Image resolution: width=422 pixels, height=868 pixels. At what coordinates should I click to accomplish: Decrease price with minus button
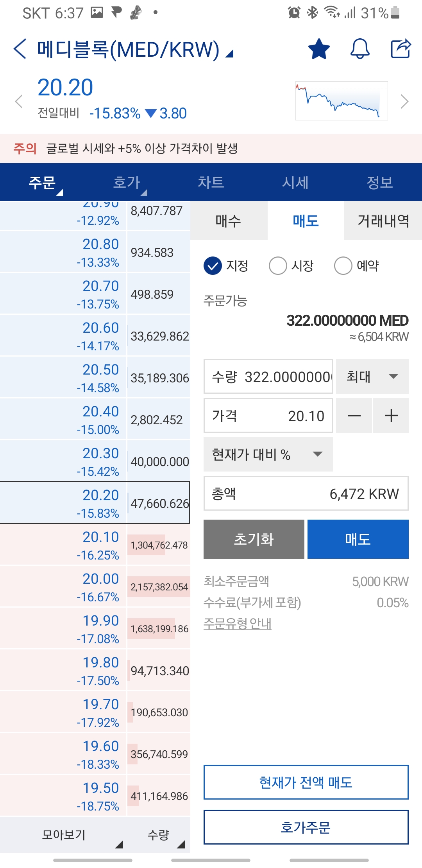[354, 416]
